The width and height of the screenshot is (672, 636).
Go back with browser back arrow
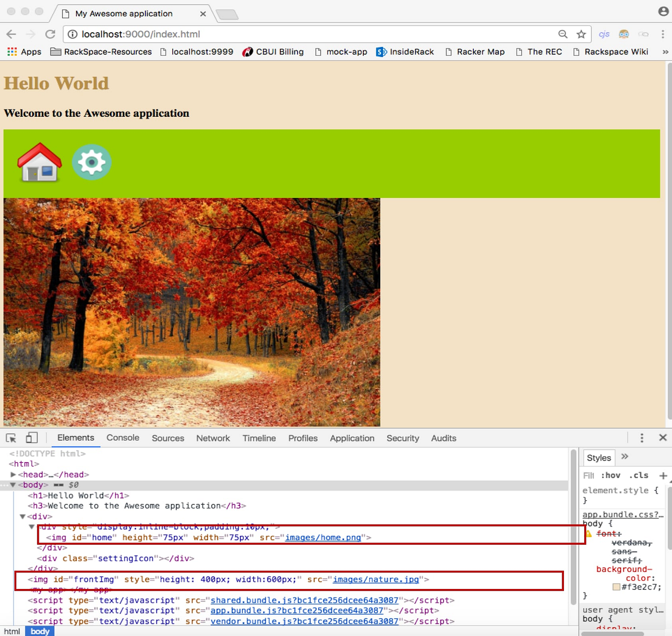point(12,34)
